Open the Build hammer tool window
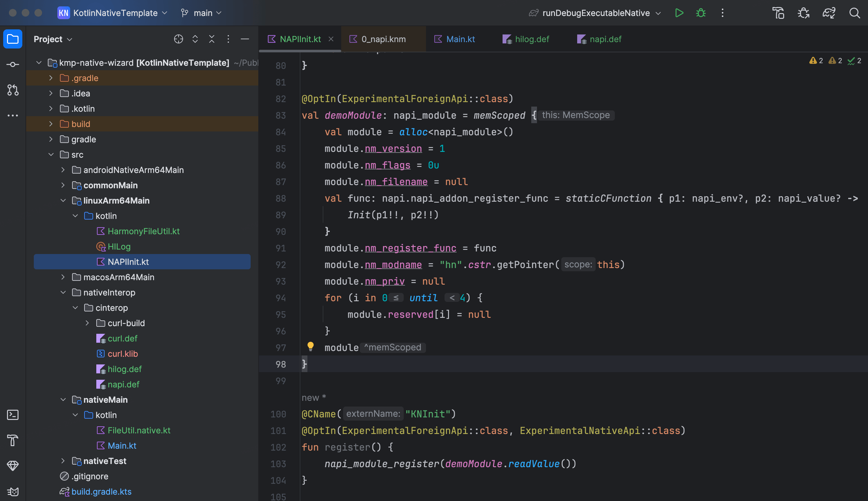The height and width of the screenshot is (501, 868). tap(13, 440)
